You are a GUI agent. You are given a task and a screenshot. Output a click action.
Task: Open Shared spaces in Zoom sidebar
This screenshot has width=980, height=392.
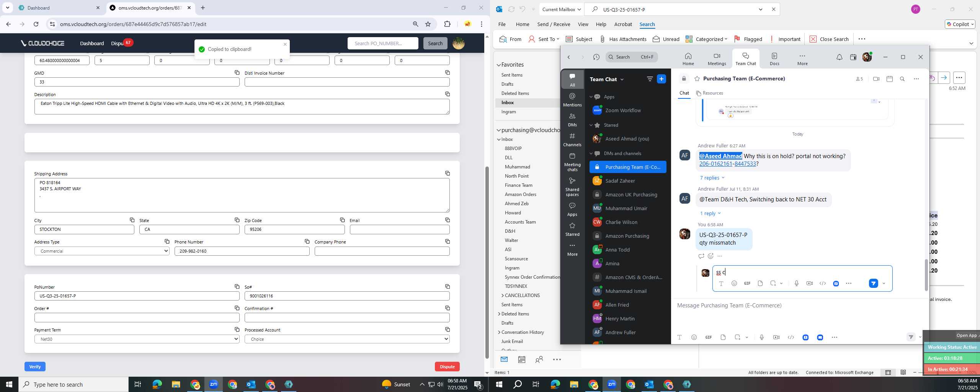[x=572, y=187]
